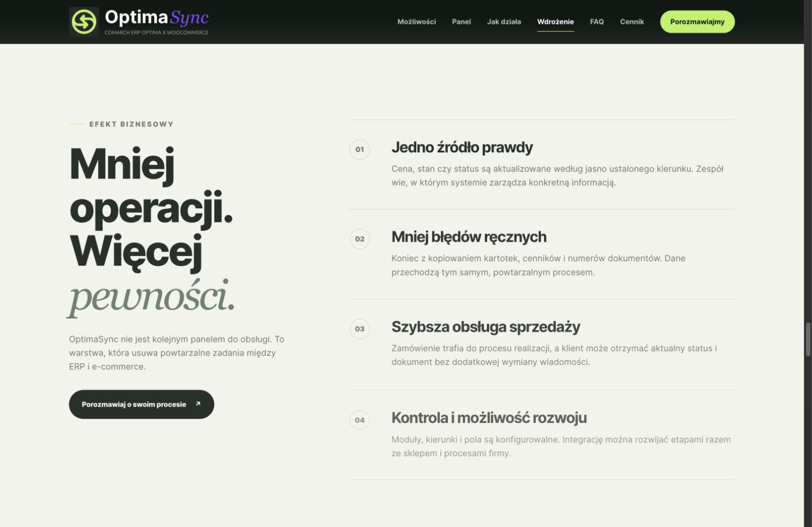Image resolution: width=812 pixels, height=527 pixels.
Task: Click the arrow icon in Porozmawiaj button
Action: pos(198,404)
